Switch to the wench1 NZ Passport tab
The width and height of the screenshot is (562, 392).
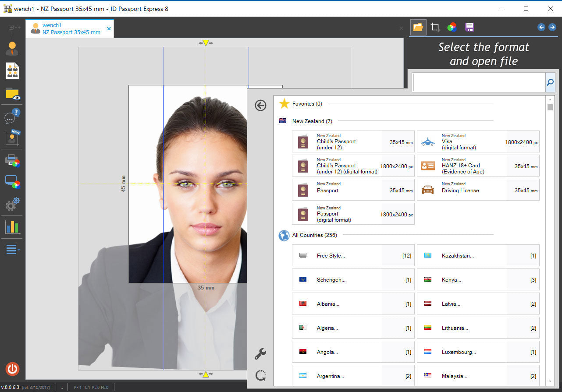[x=70, y=29]
